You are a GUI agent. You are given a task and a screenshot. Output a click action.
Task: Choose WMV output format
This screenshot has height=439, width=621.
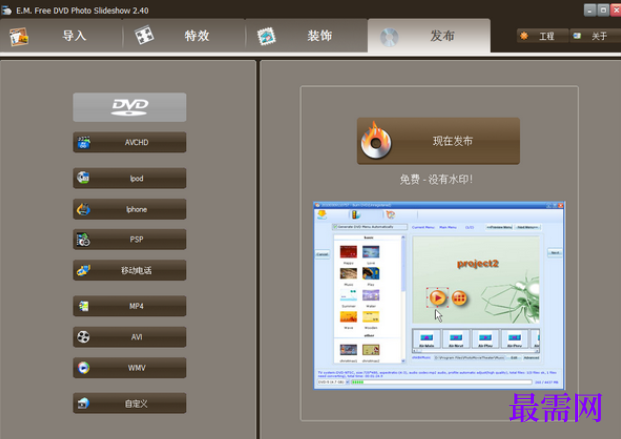pyautogui.click(x=130, y=368)
